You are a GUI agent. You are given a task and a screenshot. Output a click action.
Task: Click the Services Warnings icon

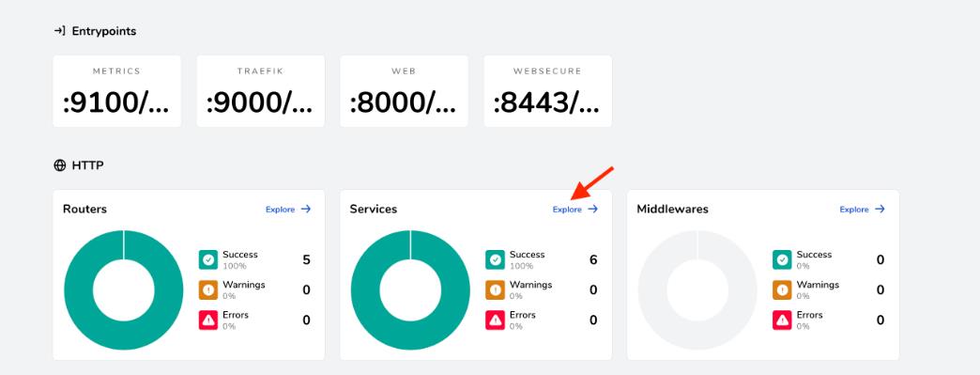click(x=495, y=289)
